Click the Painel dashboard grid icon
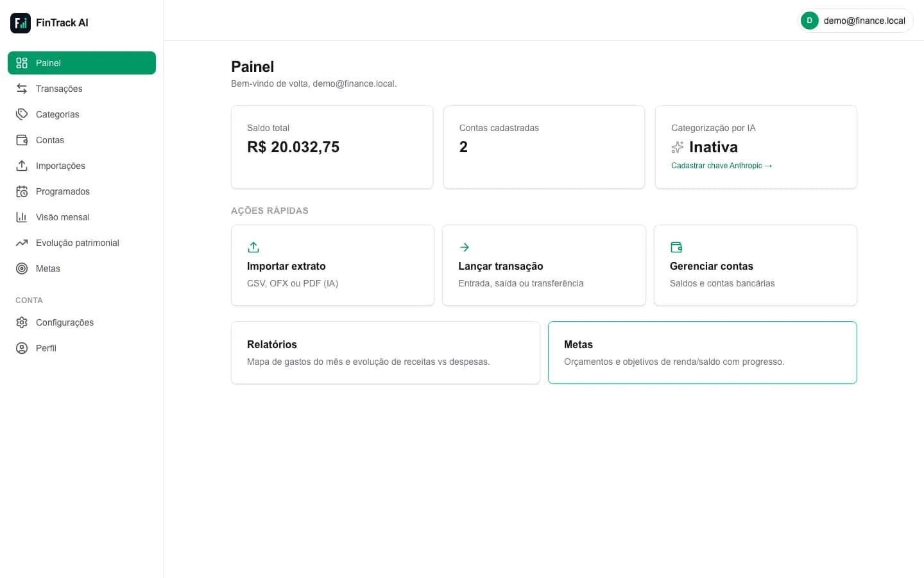This screenshot has width=924, height=578. 22,63
